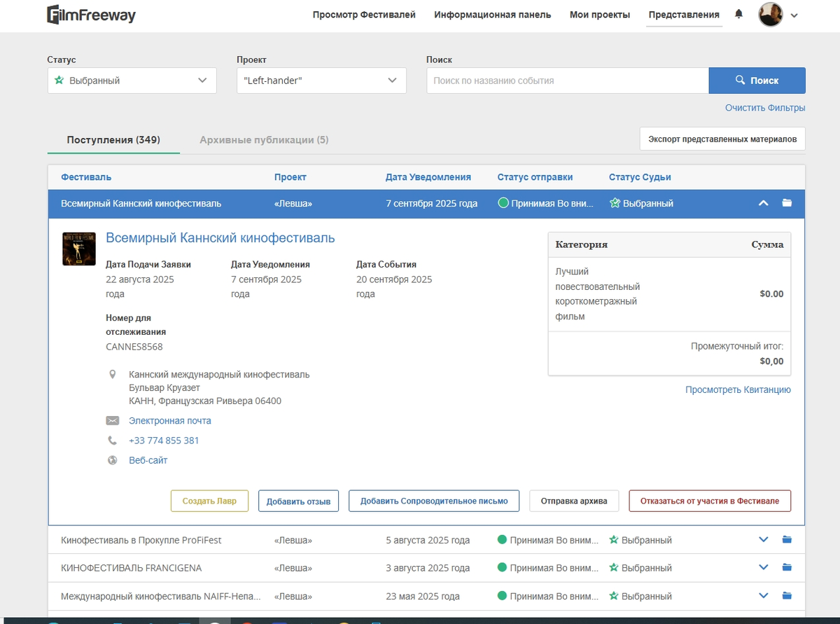
Task: Go to Просмотр Фестивалей
Action: (x=364, y=15)
